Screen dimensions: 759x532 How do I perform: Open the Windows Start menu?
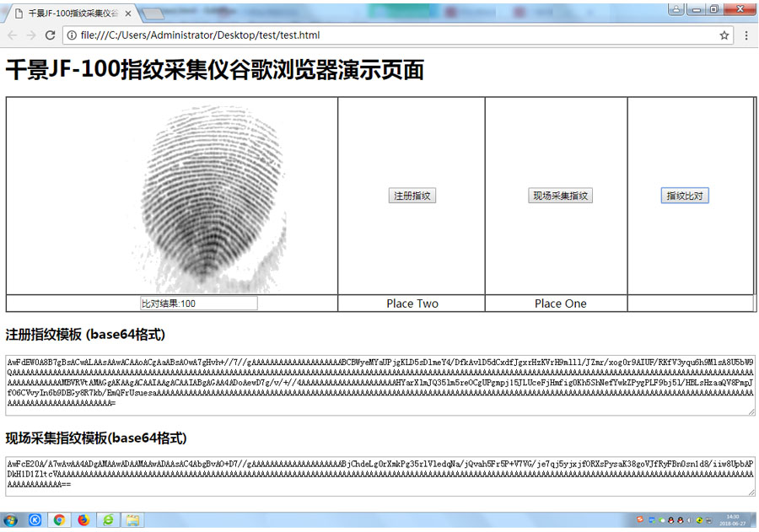point(10,519)
